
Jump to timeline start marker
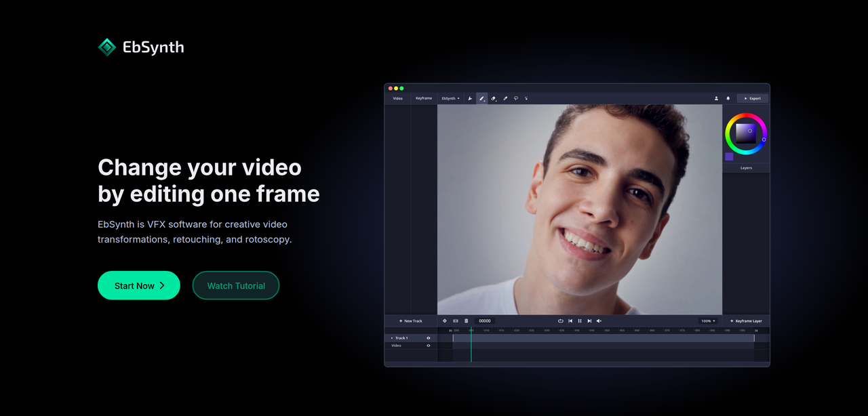(450, 331)
